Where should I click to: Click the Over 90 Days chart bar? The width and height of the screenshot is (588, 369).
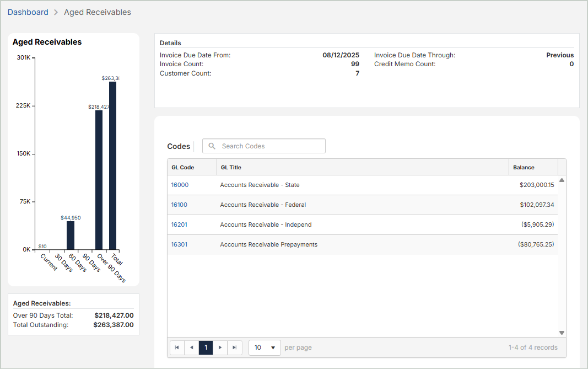click(x=99, y=182)
